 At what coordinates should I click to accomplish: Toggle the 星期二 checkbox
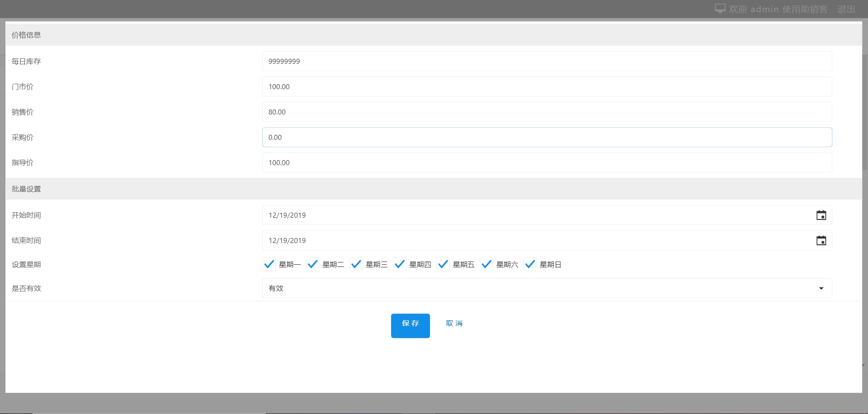[312, 264]
